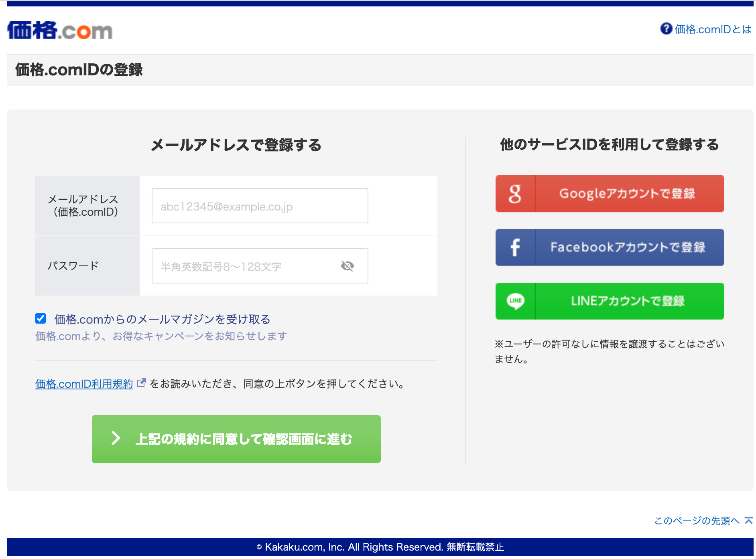Toggle password visibility eye icon

[x=347, y=266]
